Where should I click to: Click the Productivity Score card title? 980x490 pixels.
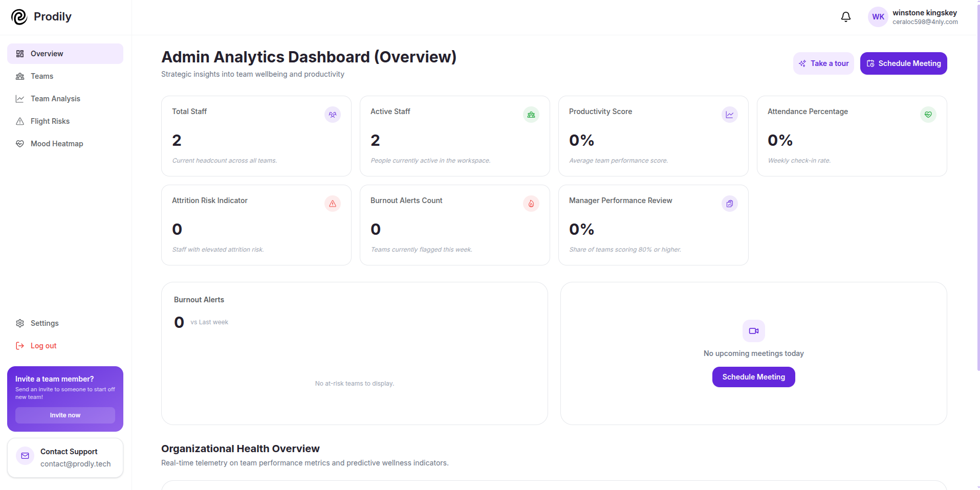point(600,112)
